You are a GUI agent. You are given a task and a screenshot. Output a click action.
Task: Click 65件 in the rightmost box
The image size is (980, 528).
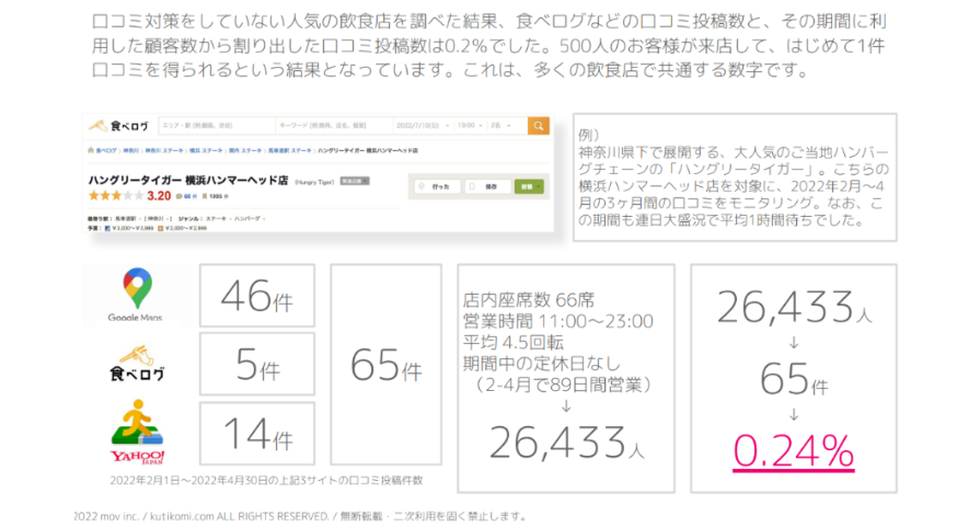794,380
